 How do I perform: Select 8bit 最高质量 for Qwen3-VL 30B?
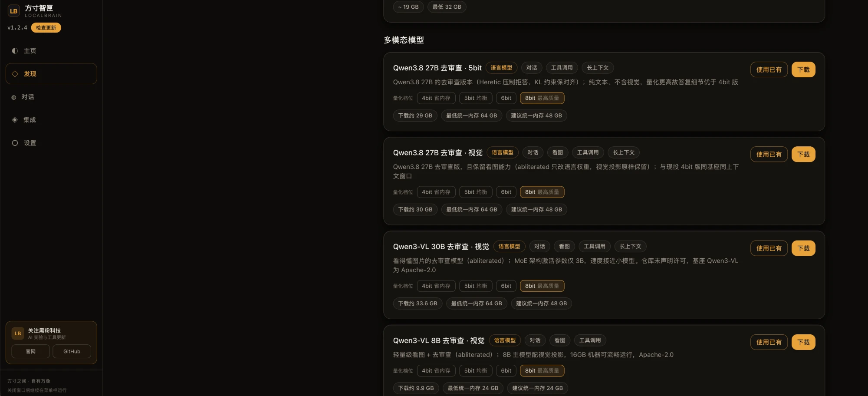pos(542,286)
